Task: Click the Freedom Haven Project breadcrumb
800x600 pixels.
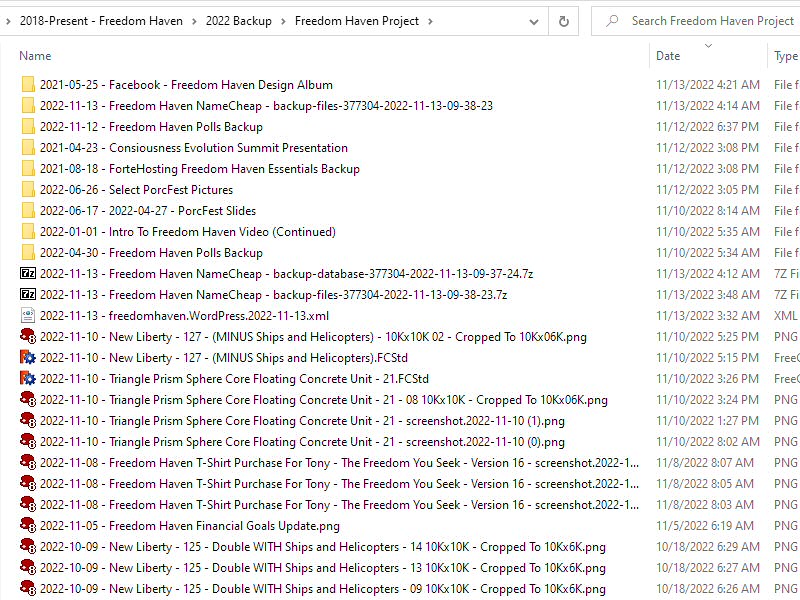Action: click(357, 21)
